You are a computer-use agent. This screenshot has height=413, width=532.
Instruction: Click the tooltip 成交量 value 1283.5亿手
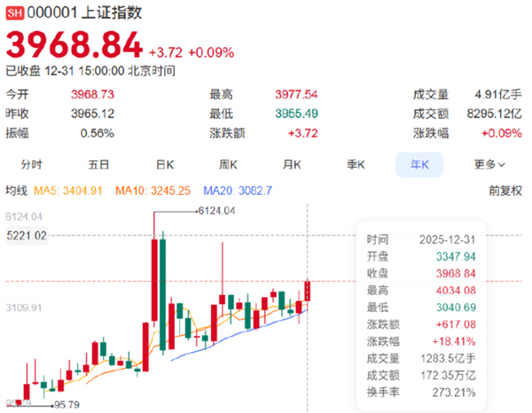coord(448,358)
